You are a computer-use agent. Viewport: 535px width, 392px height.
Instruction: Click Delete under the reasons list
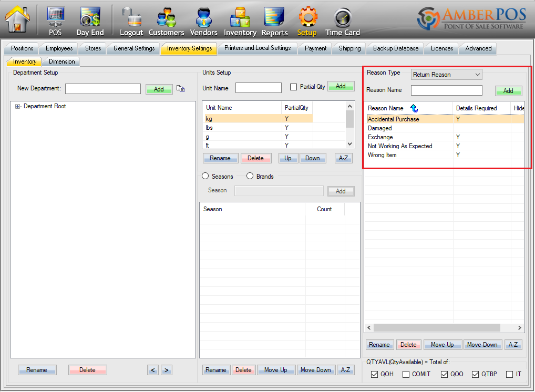(409, 345)
